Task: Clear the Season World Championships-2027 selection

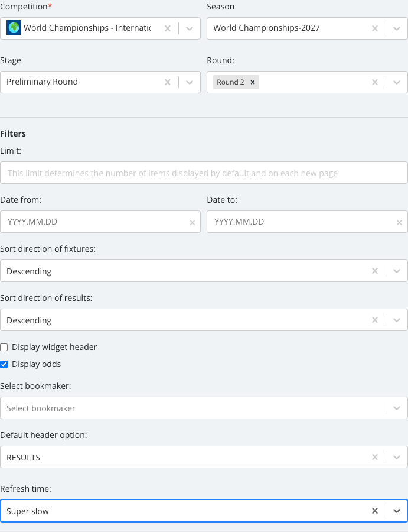Action: coord(375,28)
